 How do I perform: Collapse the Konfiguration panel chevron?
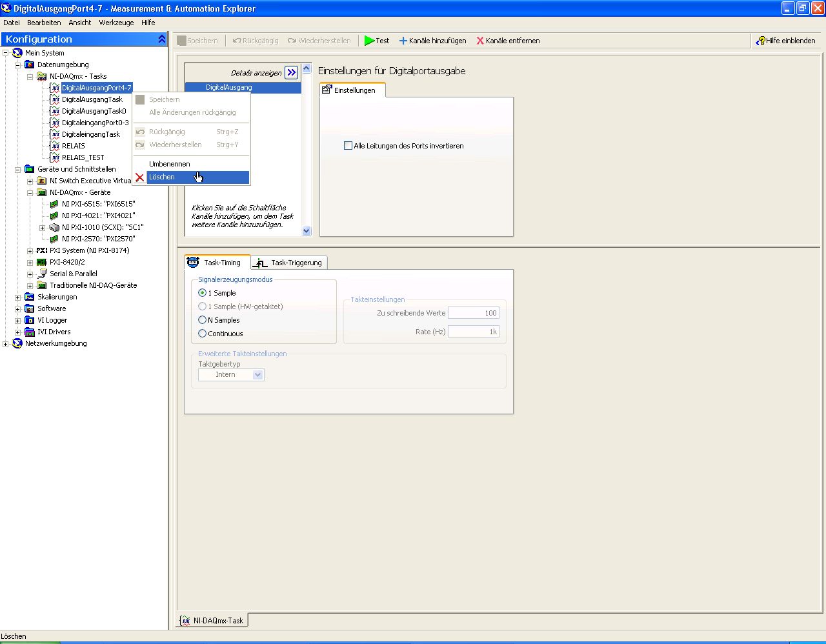[161, 39]
